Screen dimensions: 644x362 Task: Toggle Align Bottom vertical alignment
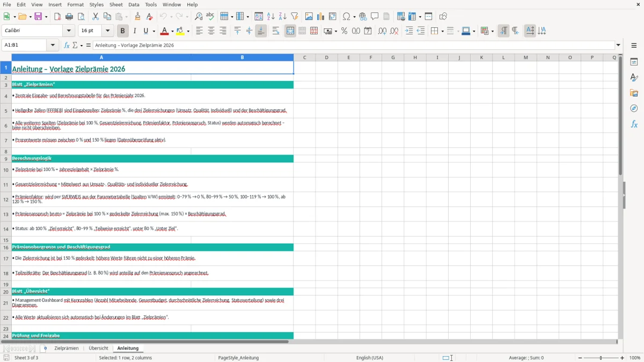tap(261, 31)
